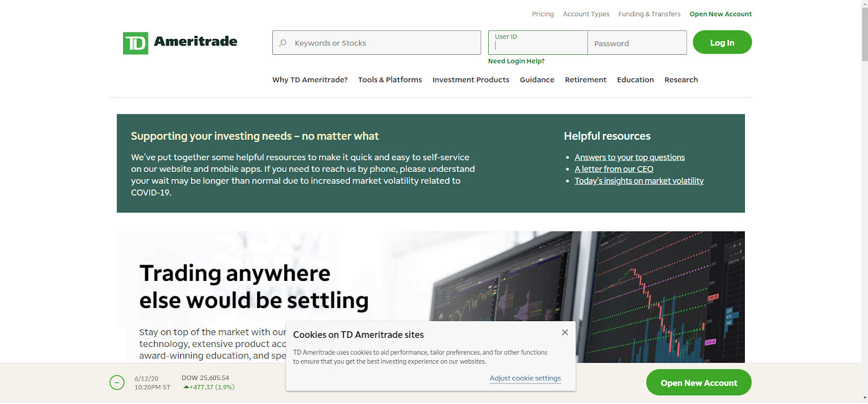This screenshot has width=868, height=404.
Task: Open Funding & Transfers page
Action: pos(649,14)
